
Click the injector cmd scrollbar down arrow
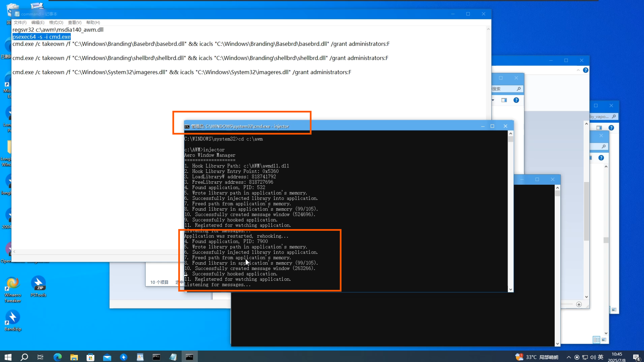[x=510, y=289]
